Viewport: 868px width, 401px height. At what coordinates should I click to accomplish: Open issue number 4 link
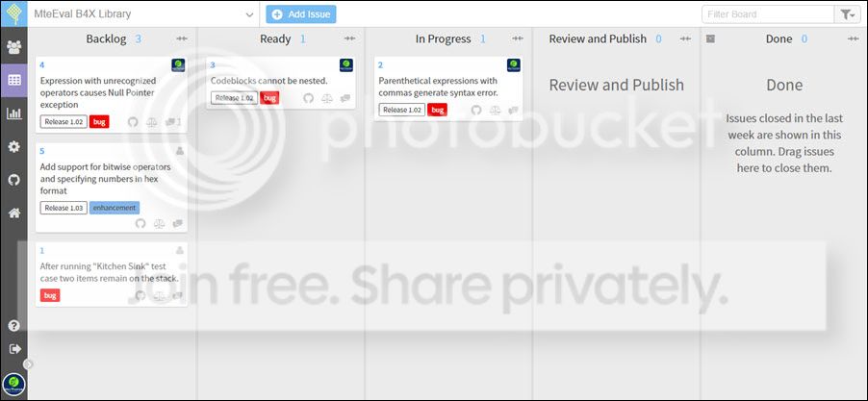42,65
